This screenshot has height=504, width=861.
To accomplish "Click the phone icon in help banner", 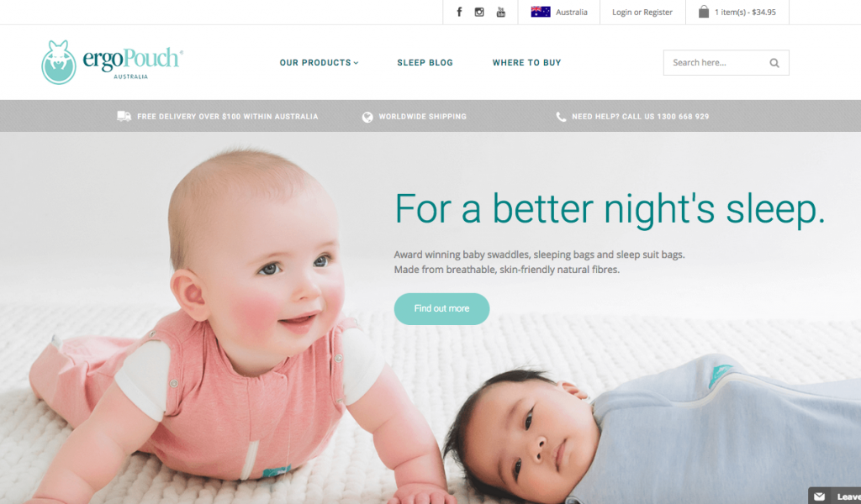I will coord(561,116).
